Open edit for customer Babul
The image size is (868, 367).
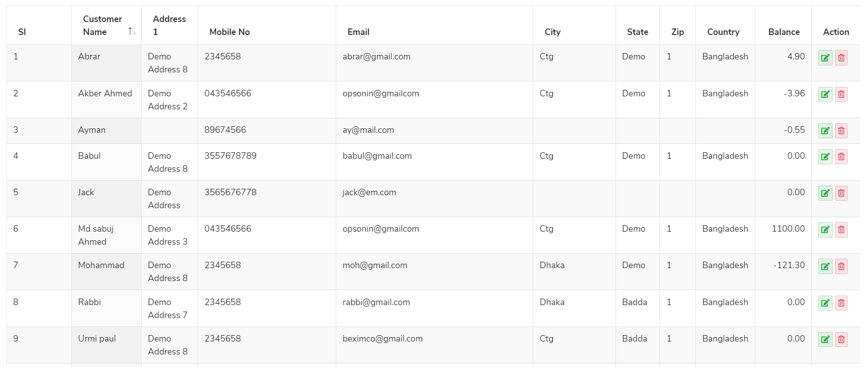(x=825, y=157)
